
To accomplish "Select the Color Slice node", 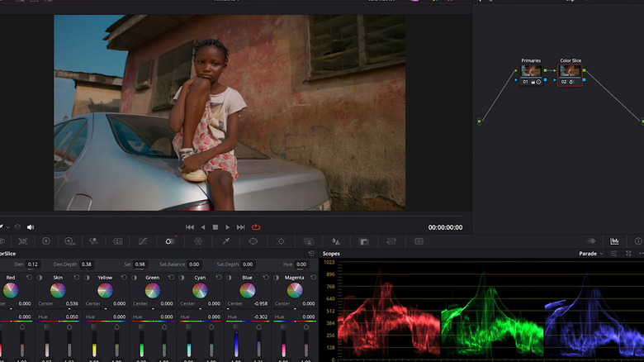I will (x=571, y=71).
